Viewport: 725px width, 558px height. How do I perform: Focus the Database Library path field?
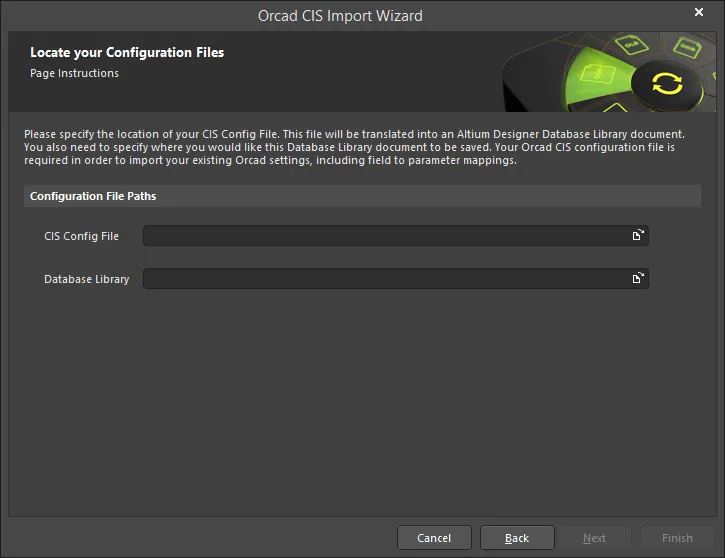pyautogui.click(x=385, y=279)
